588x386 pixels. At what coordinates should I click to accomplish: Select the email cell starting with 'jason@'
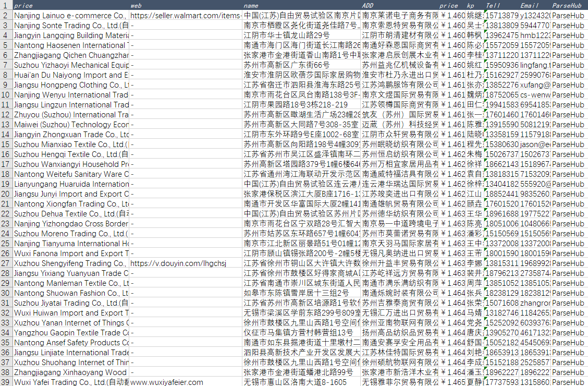535,144
